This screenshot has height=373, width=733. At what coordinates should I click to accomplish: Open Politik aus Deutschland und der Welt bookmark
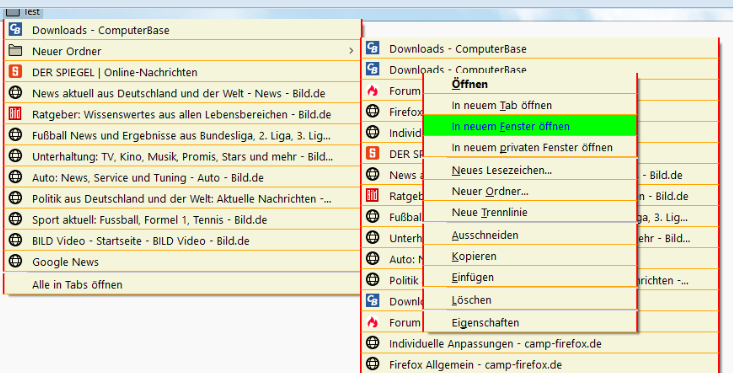[x=182, y=198]
